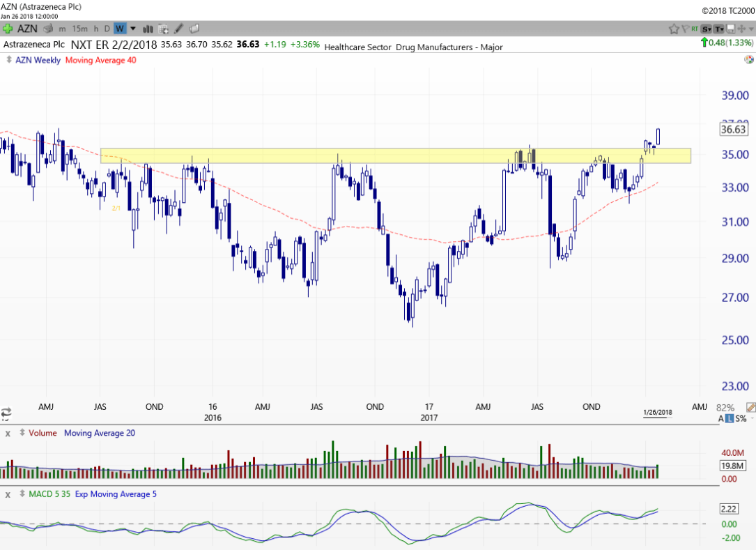Click the add indicator icon in toolbar

(x=164, y=29)
